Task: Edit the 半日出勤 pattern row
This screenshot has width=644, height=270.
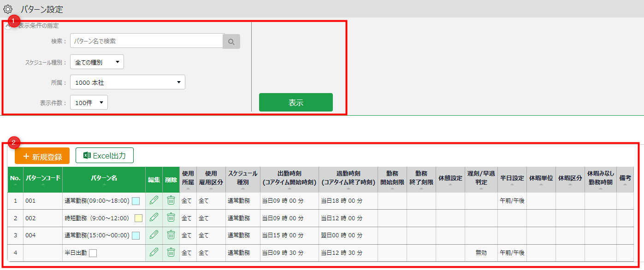Action: (x=154, y=252)
